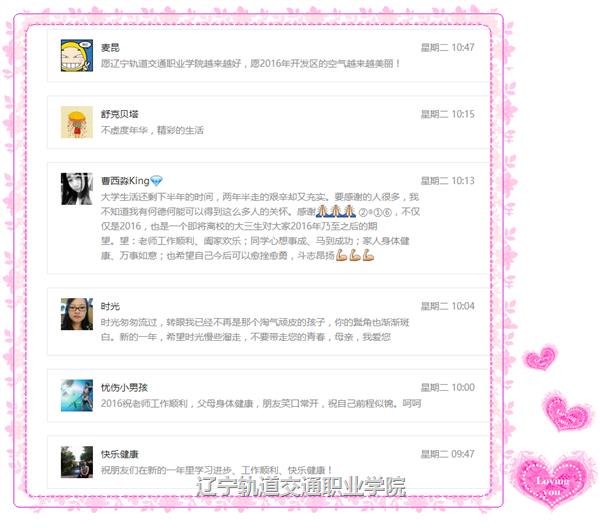This screenshot has width=600, height=528.
Task: Open 忧伤小男孩's blue avatar
Action: tap(77, 395)
